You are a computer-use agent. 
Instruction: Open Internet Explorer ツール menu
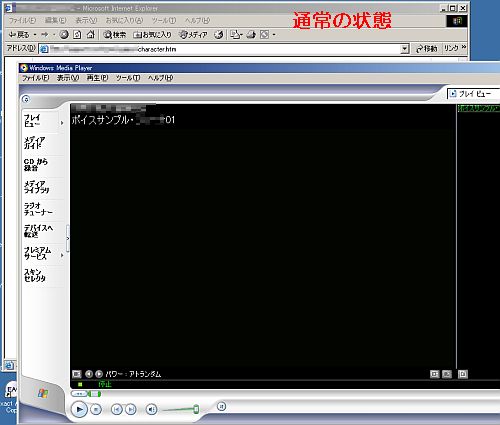(x=164, y=20)
